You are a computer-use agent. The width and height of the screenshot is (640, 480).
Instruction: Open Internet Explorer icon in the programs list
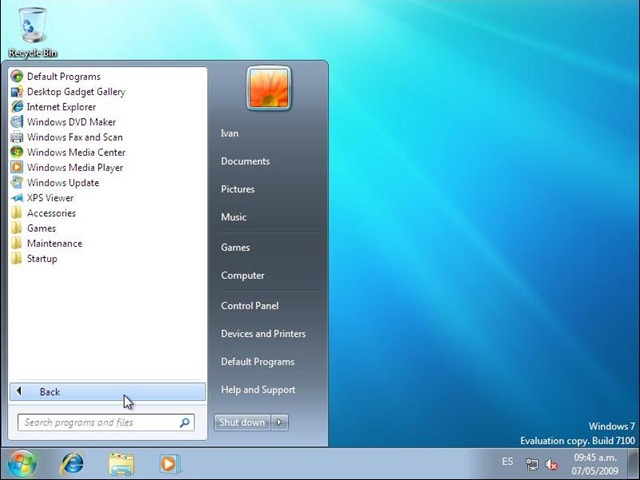tap(17, 107)
